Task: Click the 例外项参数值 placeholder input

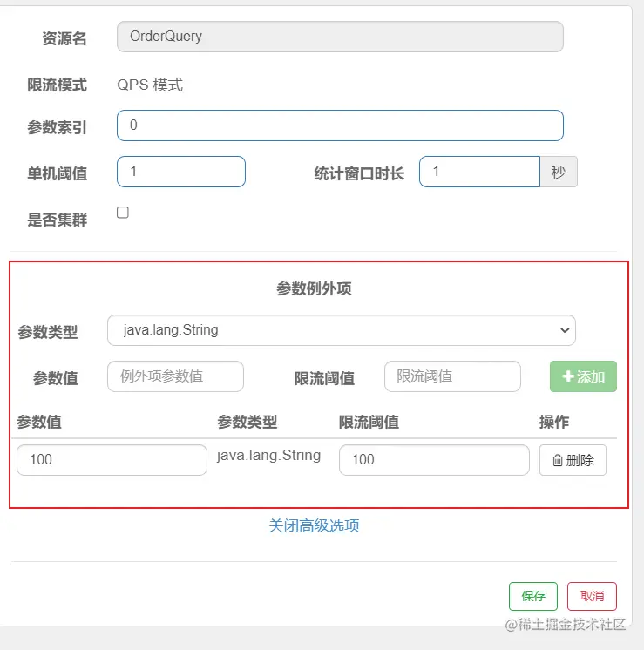Action: point(175,376)
